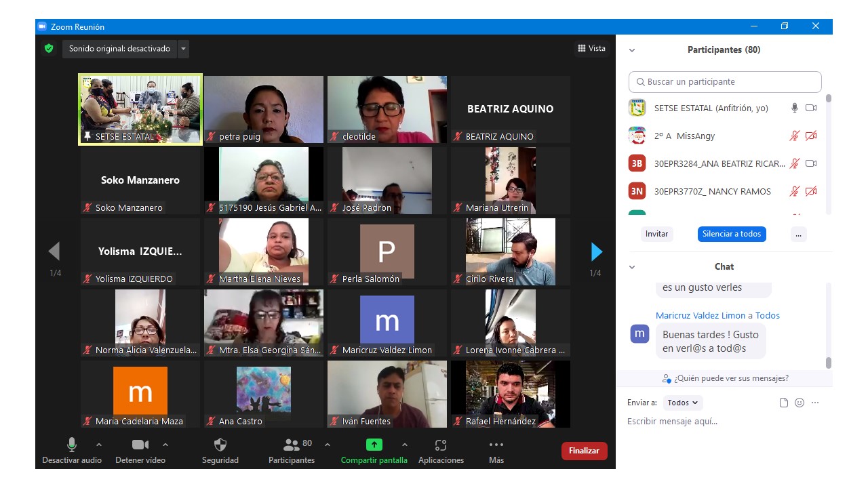
Task: Click the Zoom Reunión title bar icon
Action: click(x=42, y=26)
